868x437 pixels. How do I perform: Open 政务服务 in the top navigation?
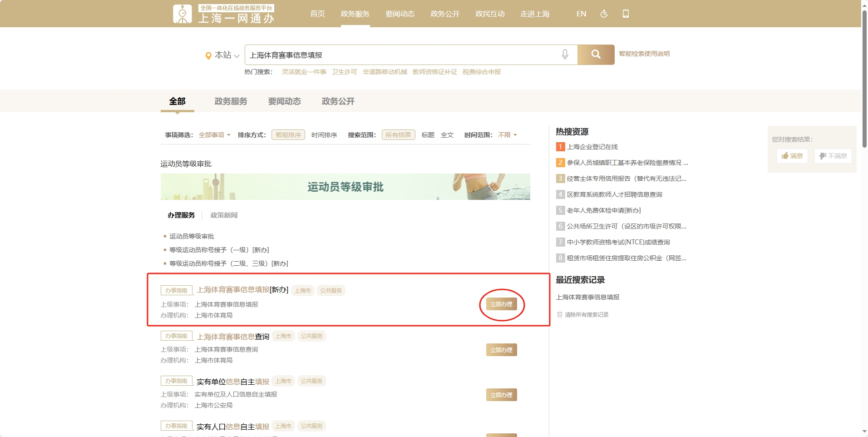point(355,14)
